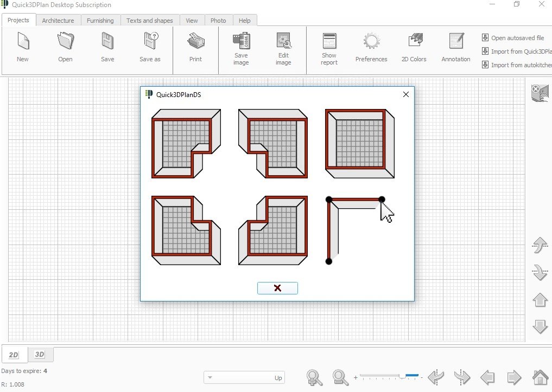The image size is (552, 392).
Task: Click the Save image icon
Action: click(241, 48)
